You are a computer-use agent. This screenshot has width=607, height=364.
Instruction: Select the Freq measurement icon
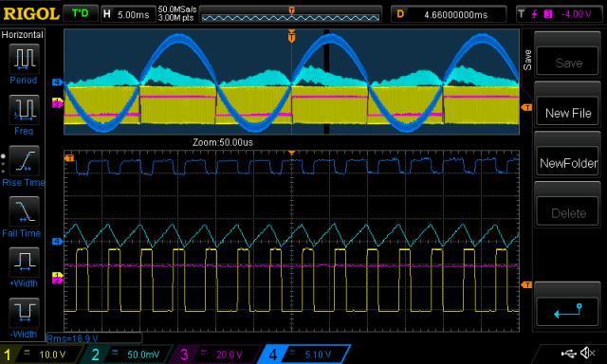(x=24, y=109)
